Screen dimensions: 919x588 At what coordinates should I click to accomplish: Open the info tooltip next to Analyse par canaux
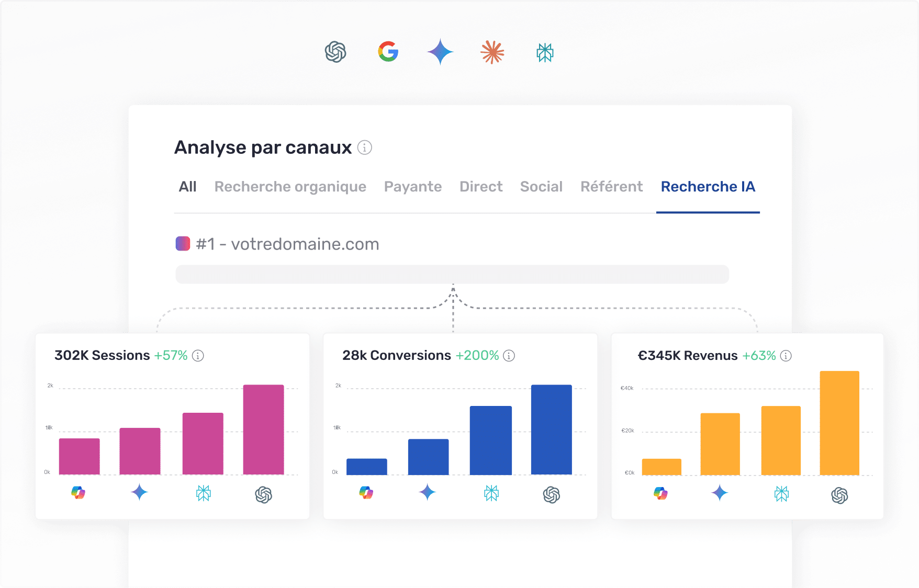(365, 148)
